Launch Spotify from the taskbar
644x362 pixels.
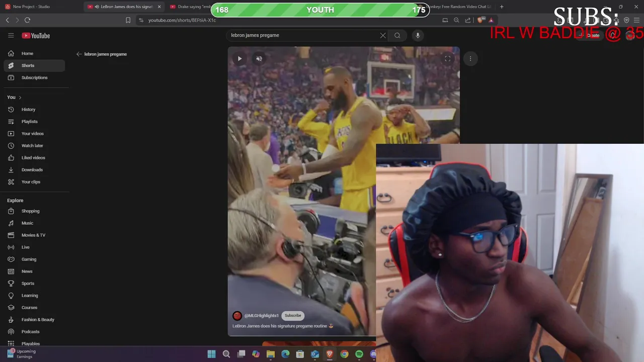(x=359, y=354)
